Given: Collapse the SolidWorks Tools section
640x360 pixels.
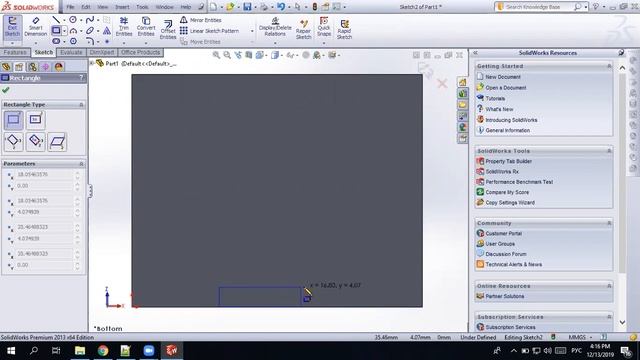Looking at the screenshot, I should coord(609,151).
